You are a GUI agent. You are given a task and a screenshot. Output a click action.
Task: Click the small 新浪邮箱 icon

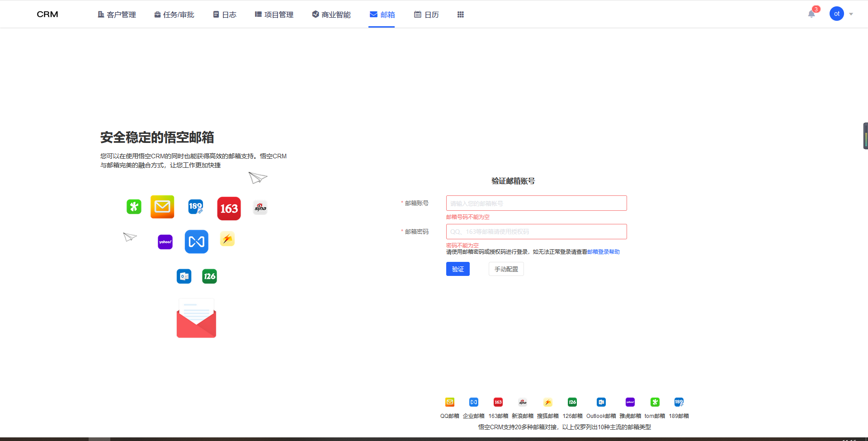[523, 402]
